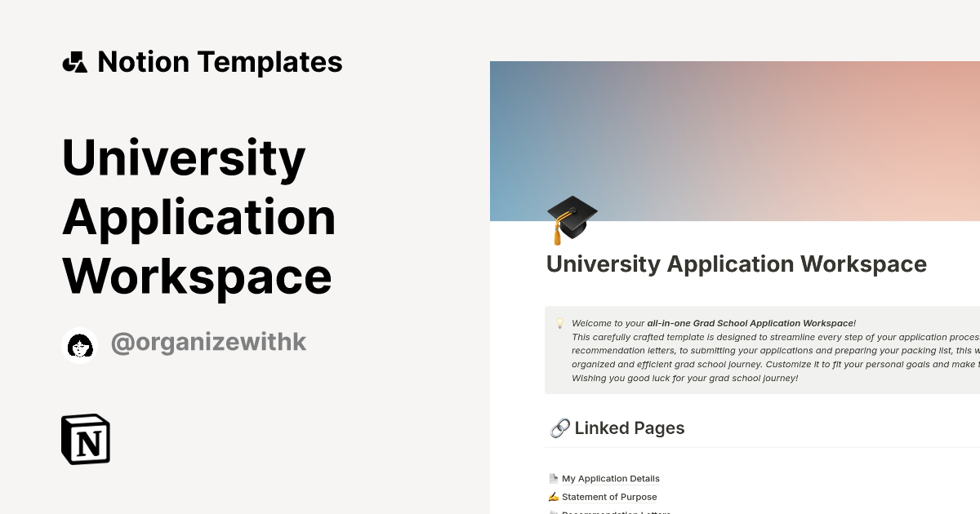Open the Statement of Purpose page
980x514 pixels.
coord(610,496)
